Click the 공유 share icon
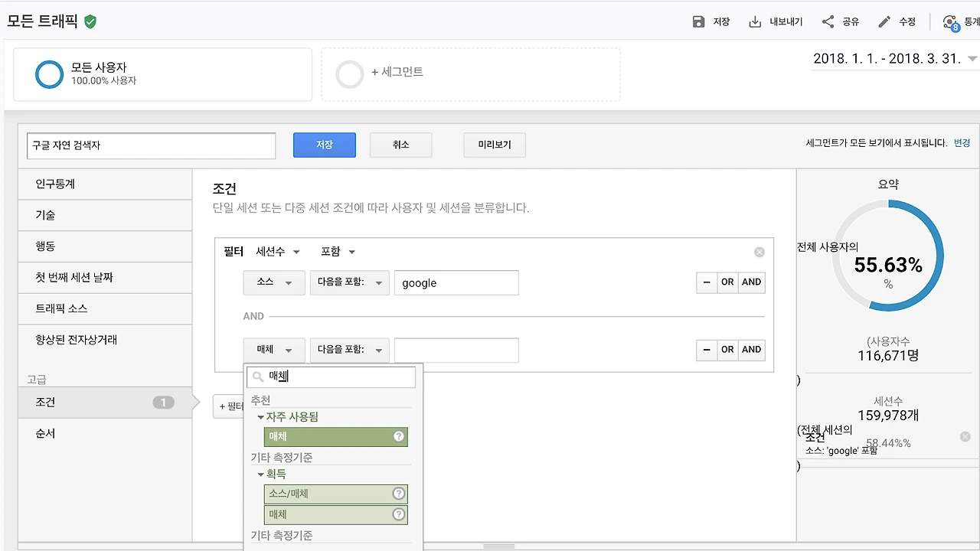This screenshot has width=980, height=551. [828, 21]
